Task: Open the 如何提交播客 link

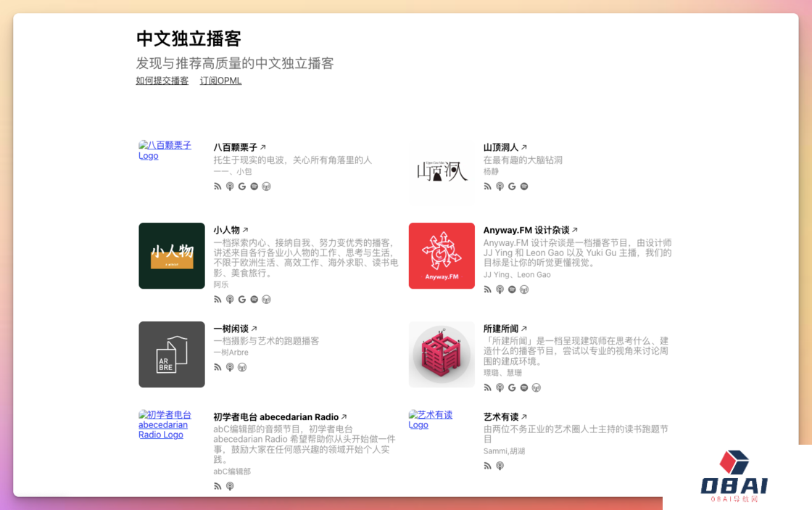Action: coord(162,81)
